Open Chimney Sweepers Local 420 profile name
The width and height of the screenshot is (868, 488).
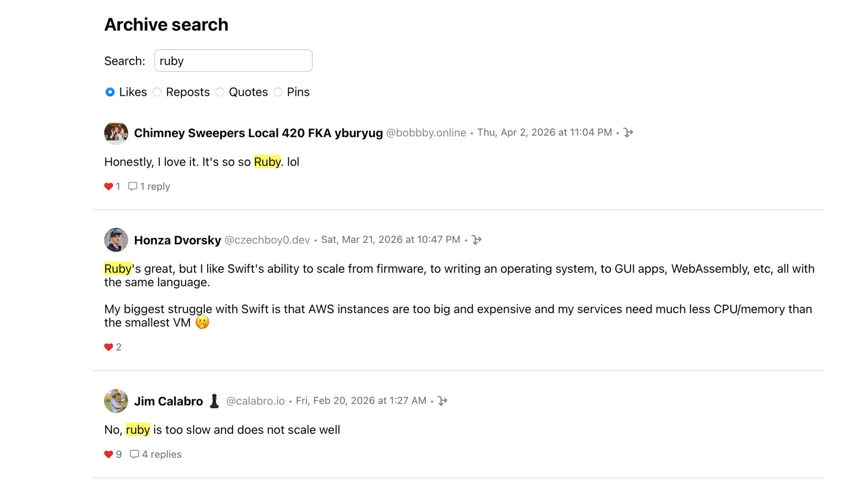click(x=258, y=133)
